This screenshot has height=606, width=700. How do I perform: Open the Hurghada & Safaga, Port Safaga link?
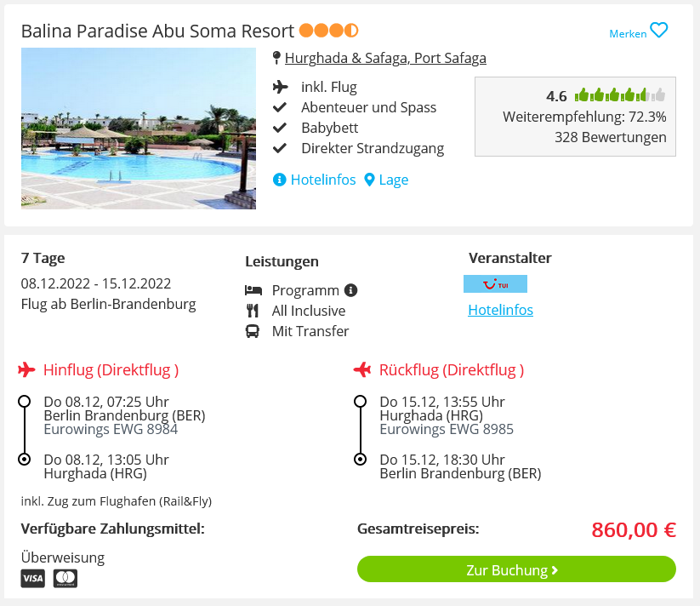coord(385,59)
